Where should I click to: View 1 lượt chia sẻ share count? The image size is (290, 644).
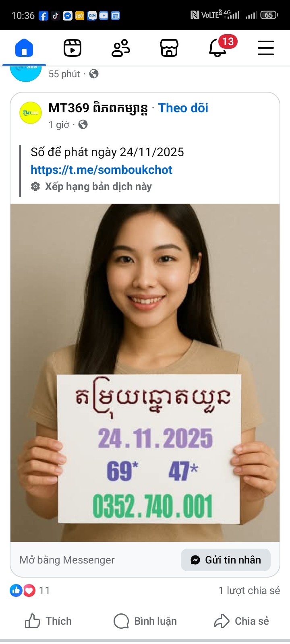point(249,590)
